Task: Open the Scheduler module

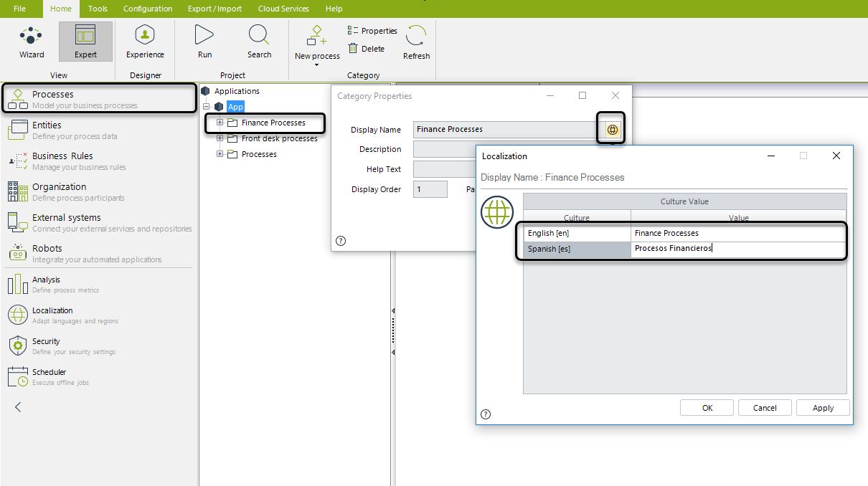Action: 98,377
